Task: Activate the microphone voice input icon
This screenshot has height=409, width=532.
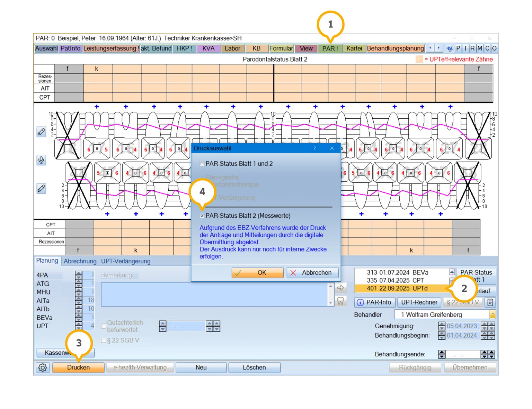Action: 41,160
